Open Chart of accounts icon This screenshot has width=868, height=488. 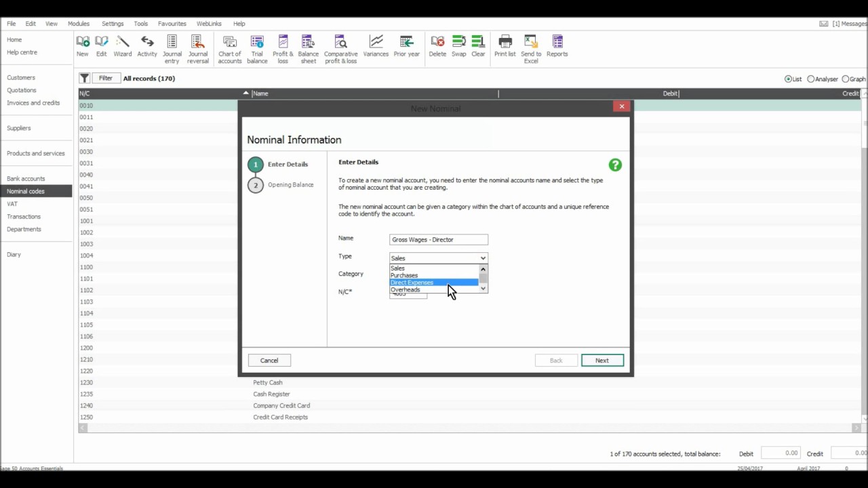point(230,49)
